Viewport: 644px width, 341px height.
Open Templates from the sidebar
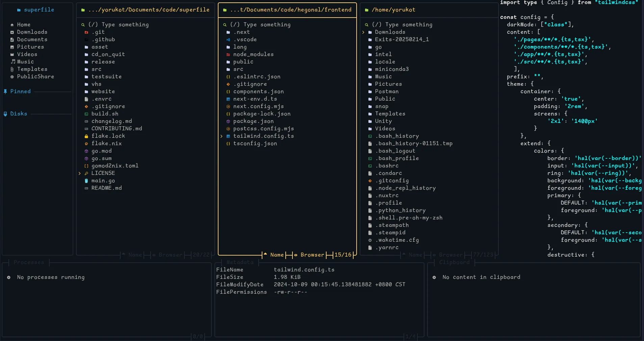(x=32, y=69)
